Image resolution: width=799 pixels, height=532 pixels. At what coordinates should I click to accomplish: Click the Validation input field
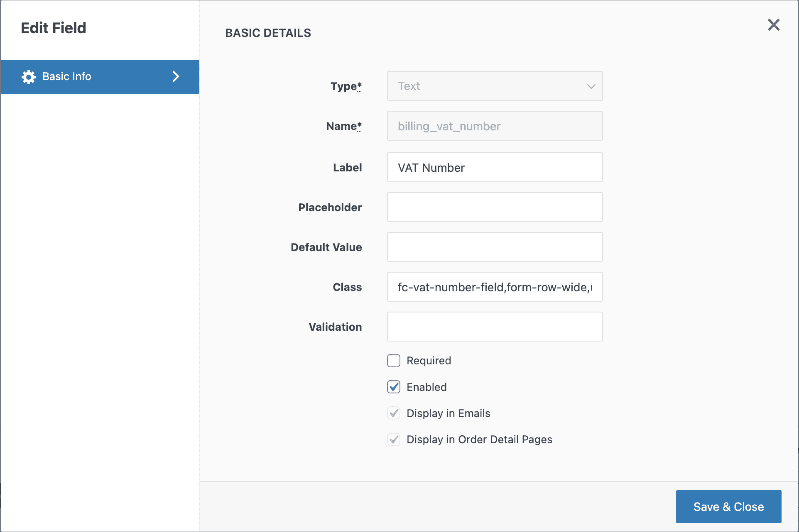pyautogui.click(x=494, y=327)
